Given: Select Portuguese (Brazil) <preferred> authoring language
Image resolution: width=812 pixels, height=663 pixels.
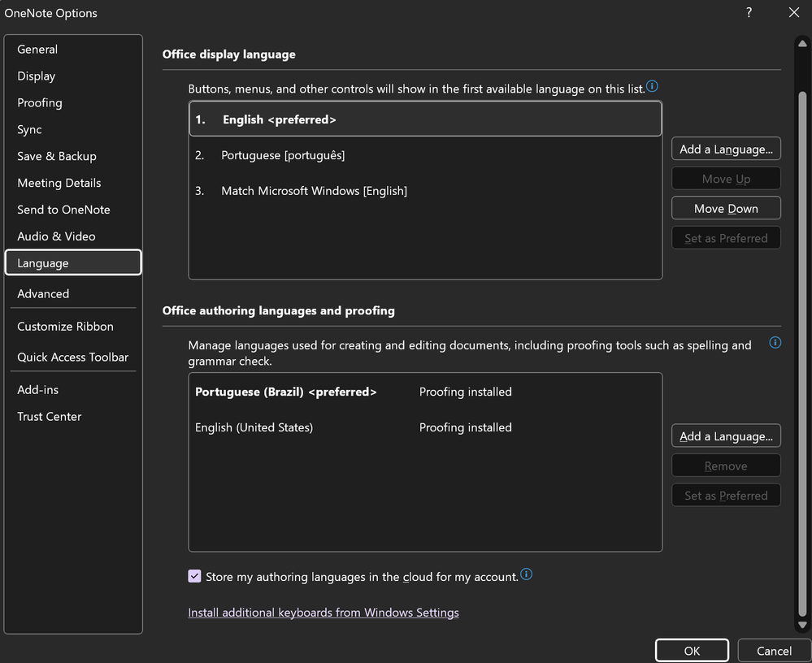Looking at the screenshot, I should [425, 392].
